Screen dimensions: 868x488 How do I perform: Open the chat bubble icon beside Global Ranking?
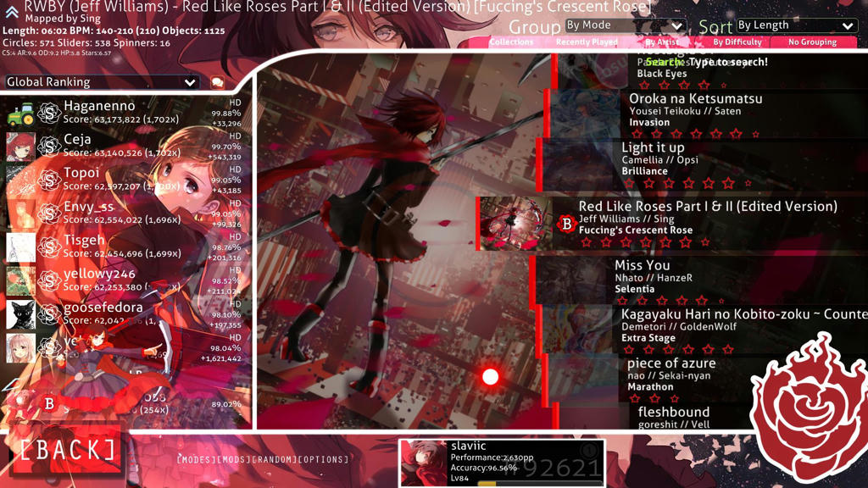pos(218,82)
